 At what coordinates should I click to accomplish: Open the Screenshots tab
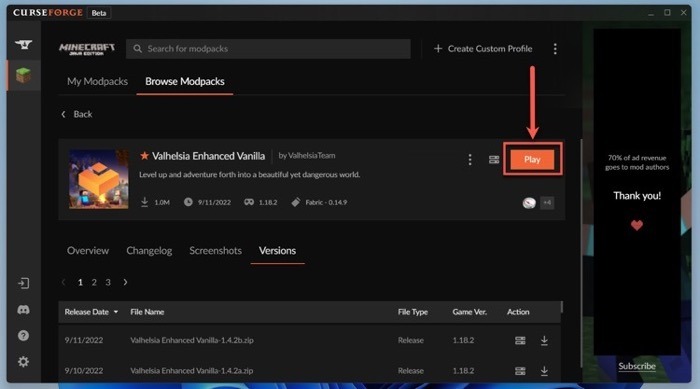point(216,251)
